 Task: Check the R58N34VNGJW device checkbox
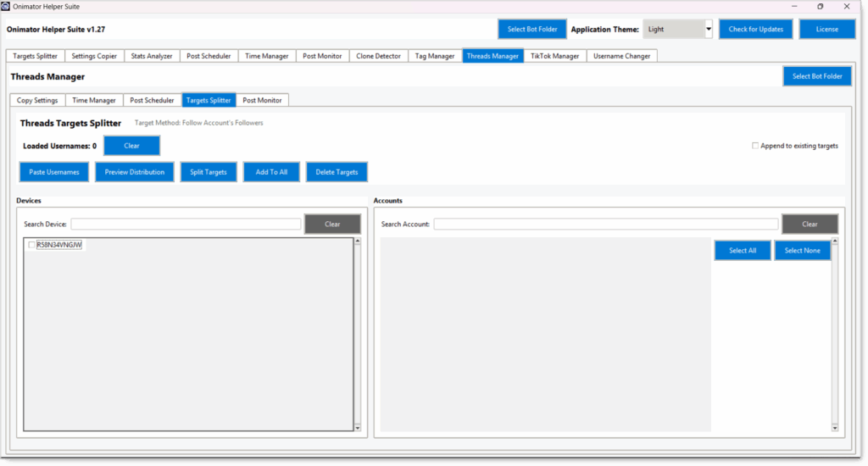tap(31, 245)
